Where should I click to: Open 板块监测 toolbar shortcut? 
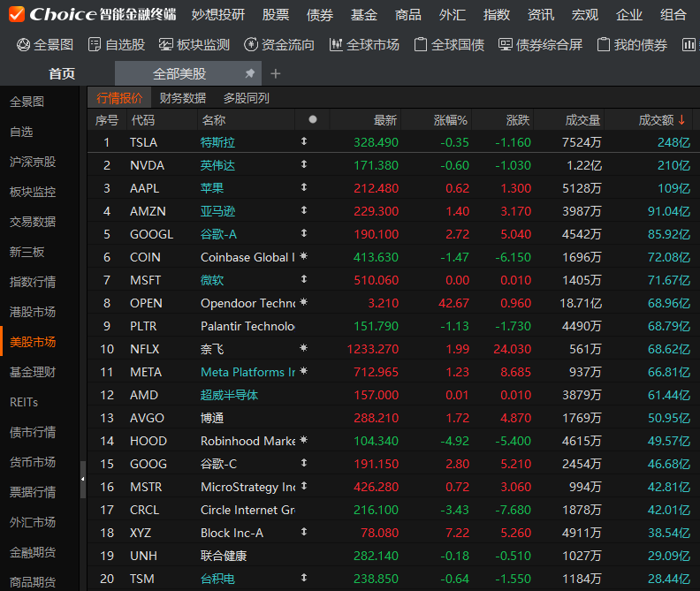(x=194, y=45)
